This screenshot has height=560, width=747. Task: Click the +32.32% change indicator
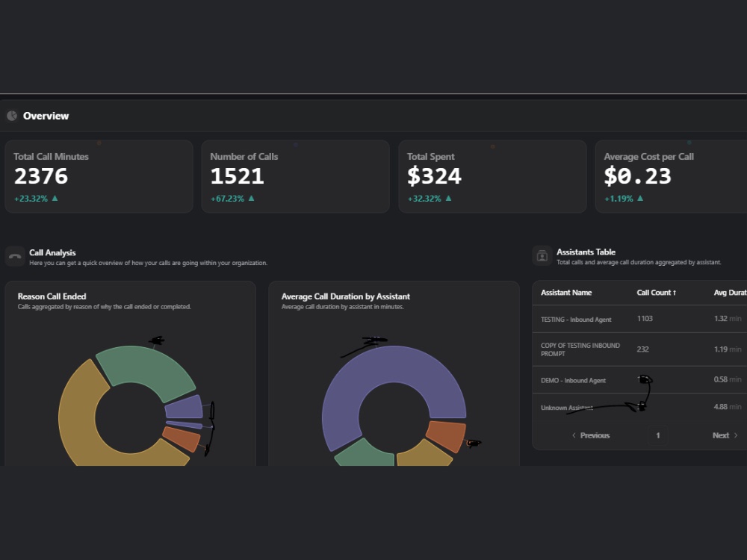point(430,199)
